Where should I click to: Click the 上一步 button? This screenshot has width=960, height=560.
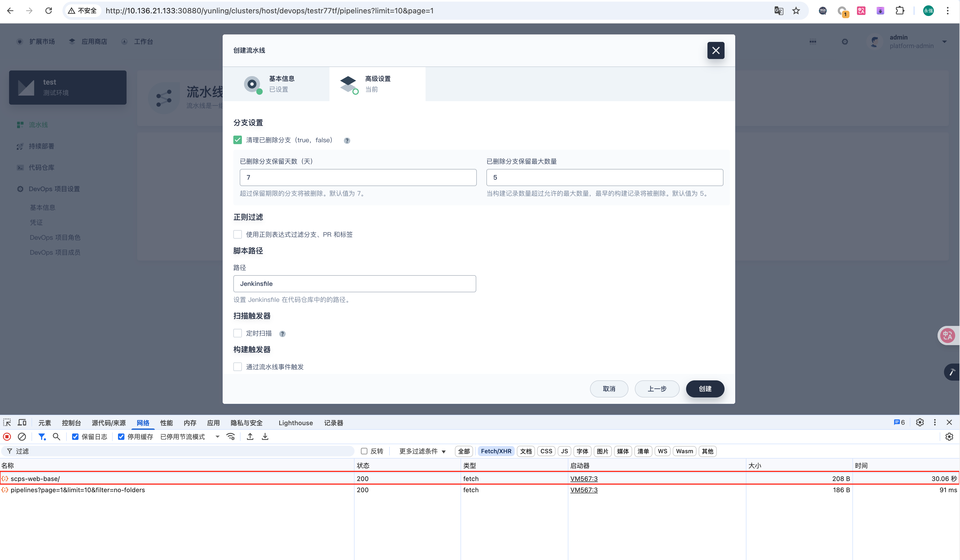point(657,389)
